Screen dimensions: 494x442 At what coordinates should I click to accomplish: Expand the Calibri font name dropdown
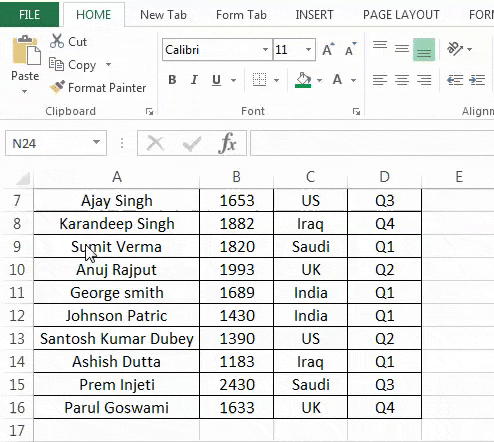(x=265, y=49)
